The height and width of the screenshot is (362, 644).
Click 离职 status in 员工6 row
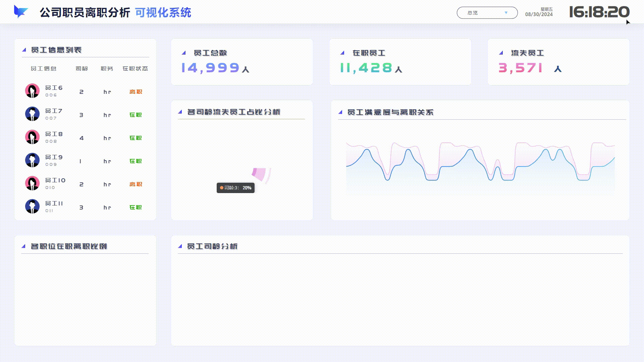[136, 92]
